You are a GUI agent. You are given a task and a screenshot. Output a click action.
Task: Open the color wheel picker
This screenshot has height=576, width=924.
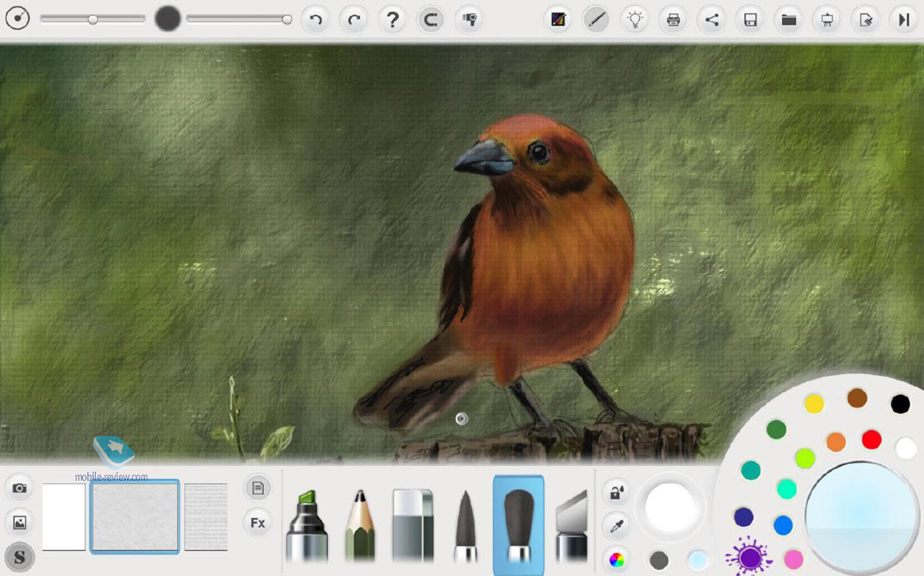pos(616,559)
